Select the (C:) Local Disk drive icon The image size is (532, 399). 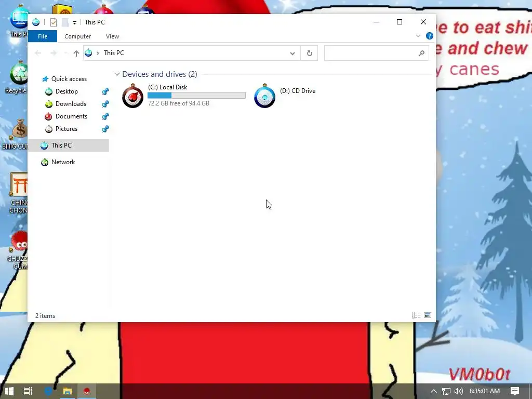132,96
